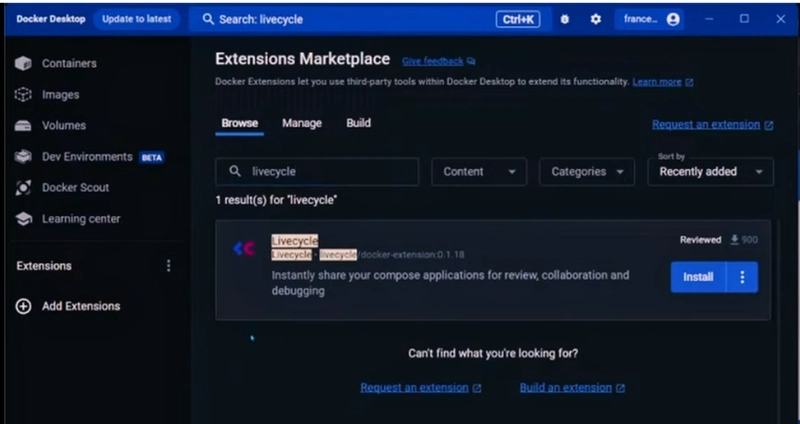Open the Containers icon in sidebar
The image size is (800, 424).
23,63
